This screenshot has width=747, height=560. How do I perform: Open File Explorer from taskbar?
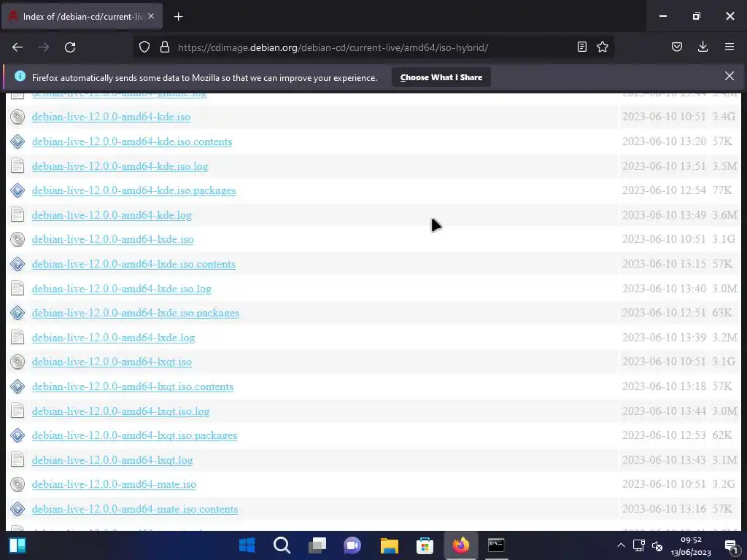(x=390, y=545)
